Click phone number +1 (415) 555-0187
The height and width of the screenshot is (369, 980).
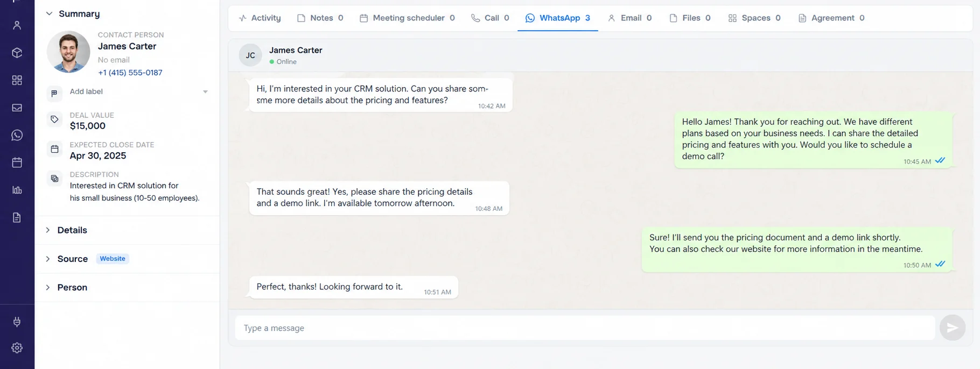tap(130, 73)
